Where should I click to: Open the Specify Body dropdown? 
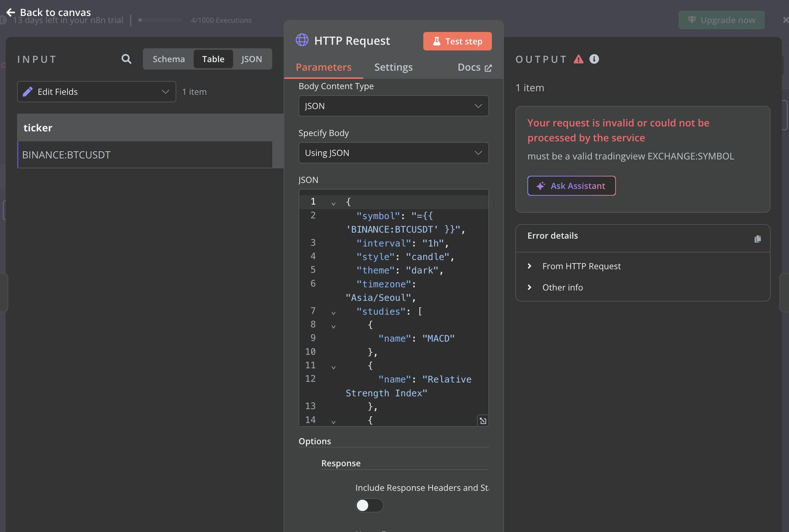coord(393,153)
